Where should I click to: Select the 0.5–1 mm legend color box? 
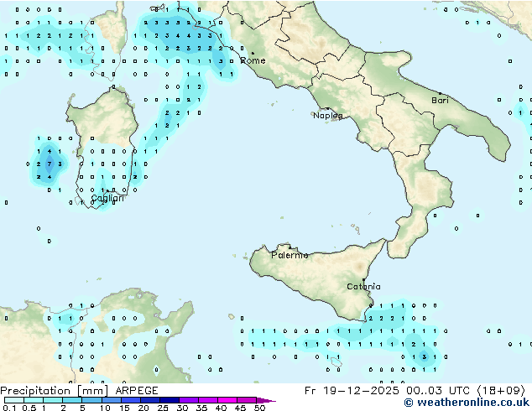pos(34,400)
